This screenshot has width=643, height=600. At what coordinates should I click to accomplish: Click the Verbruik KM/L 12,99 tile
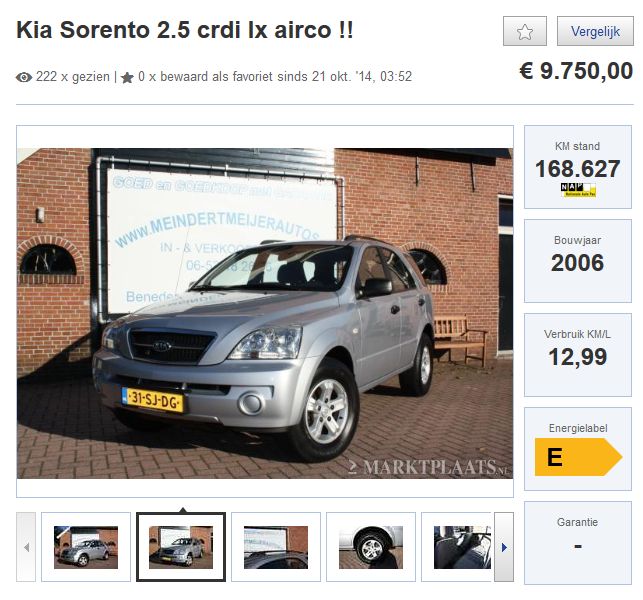(578, 355)
